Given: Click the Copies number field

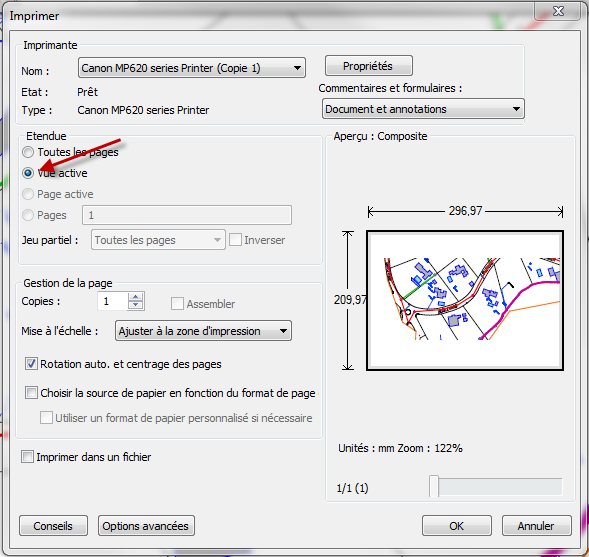Looking at the screenshot, I should [113, 301].
